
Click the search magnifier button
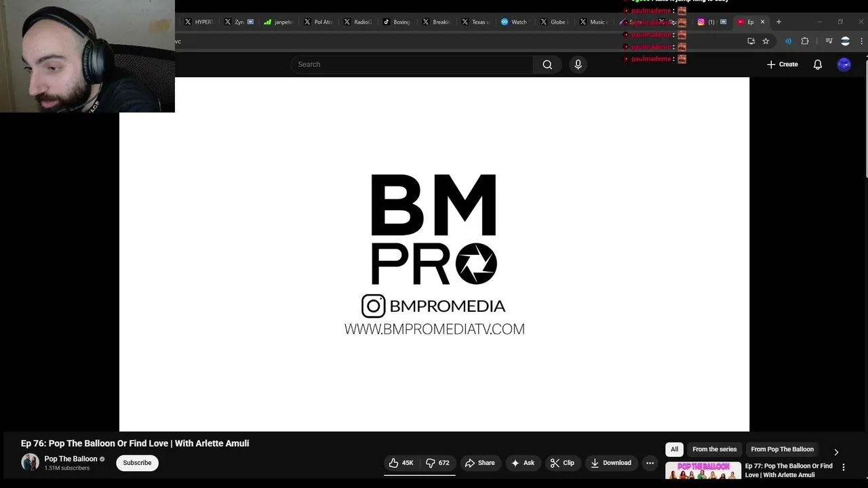coord(547,64)
